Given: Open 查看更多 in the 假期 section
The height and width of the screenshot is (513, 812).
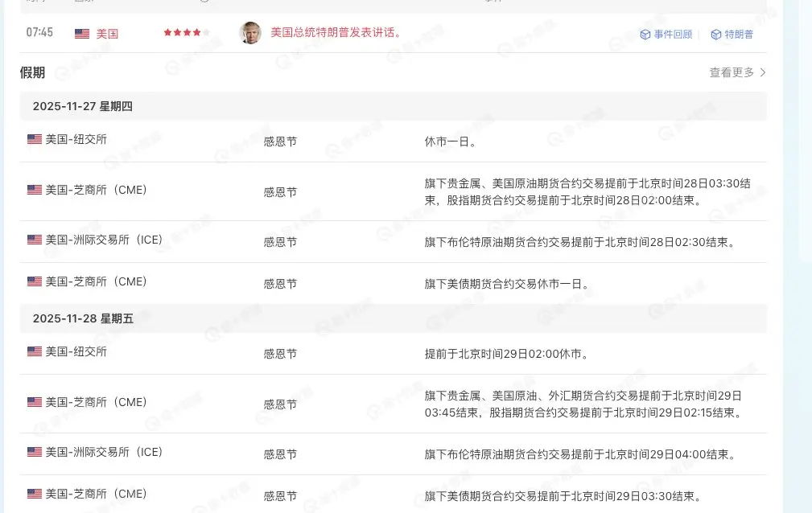Looking at the screenshot, I should click(732, 72).
